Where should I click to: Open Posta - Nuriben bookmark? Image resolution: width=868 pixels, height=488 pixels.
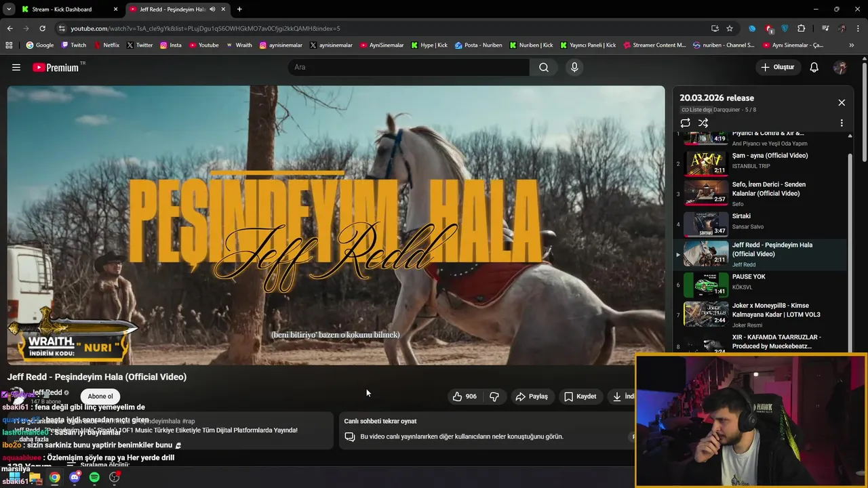tap(479, 45)
